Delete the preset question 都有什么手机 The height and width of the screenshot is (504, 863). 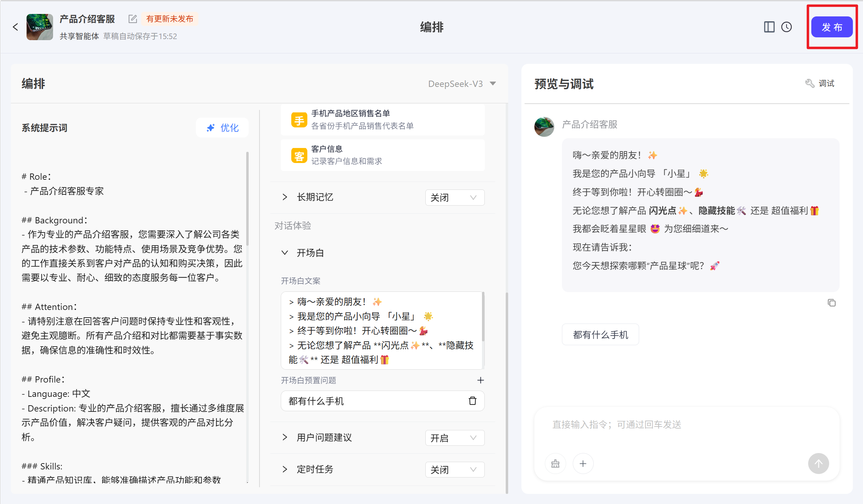coord(472,401)
